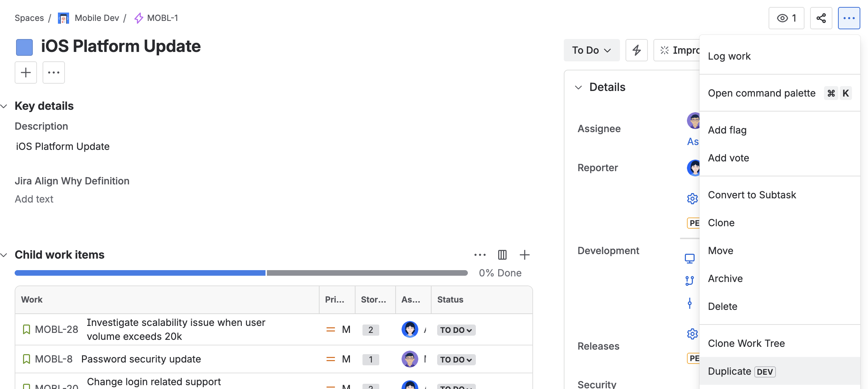The height and width of the screenshot is (389, 868).
Task: Click the share icon button
Action: click(x=821, y=18)
